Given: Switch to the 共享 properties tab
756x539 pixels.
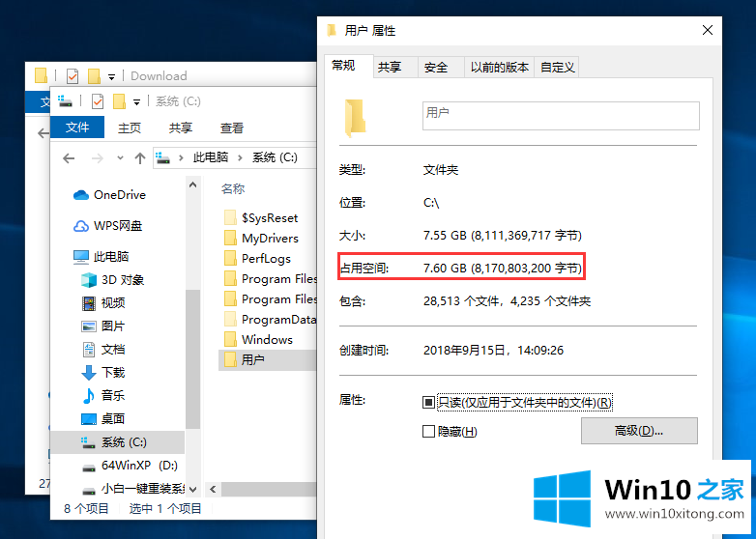Looking at the screenshot, I should coord(395,67).
